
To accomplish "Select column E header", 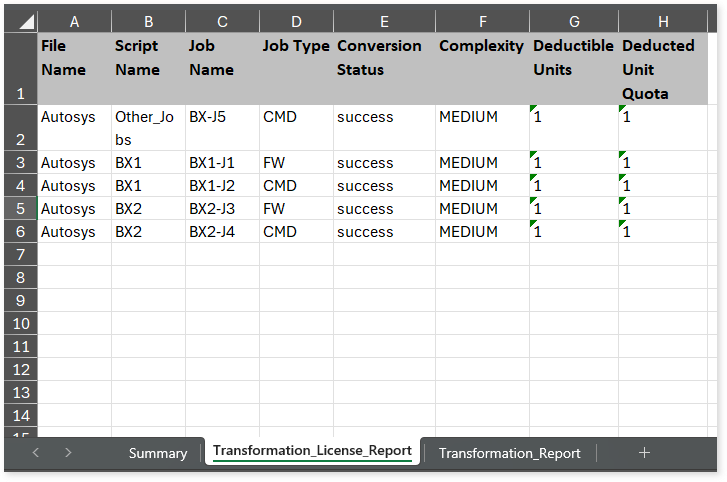I will pyautogui.click(x=384, y=21).
